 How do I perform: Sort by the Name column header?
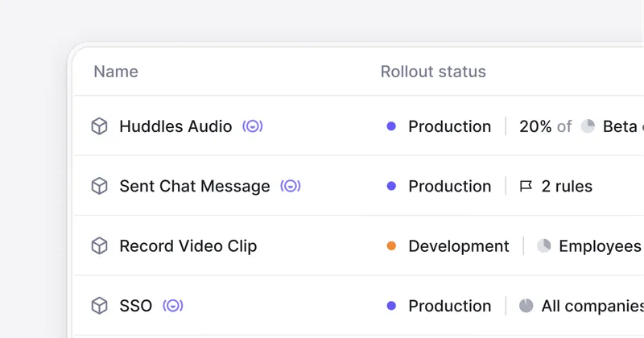116,72
